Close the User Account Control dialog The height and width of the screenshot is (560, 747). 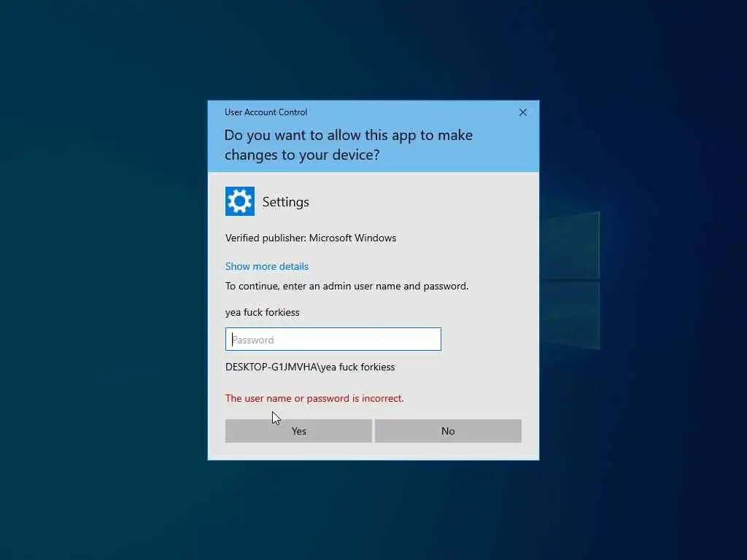point(522,112)
